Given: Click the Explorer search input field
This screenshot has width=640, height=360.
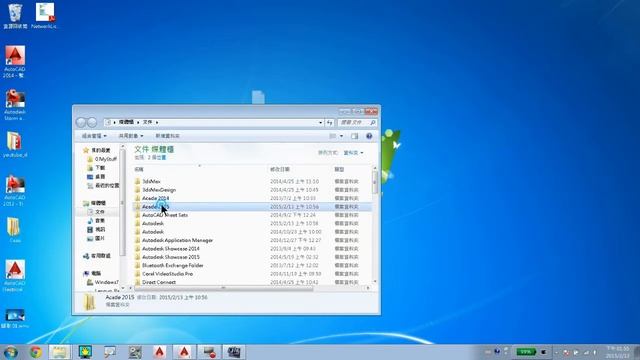Looking at the screenshot, I should coord(354,122).
